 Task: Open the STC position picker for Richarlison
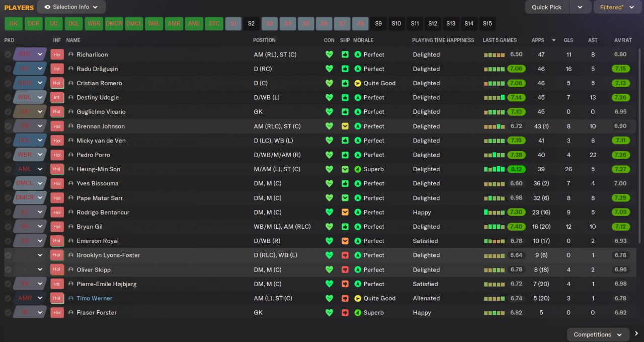[30, 54]
